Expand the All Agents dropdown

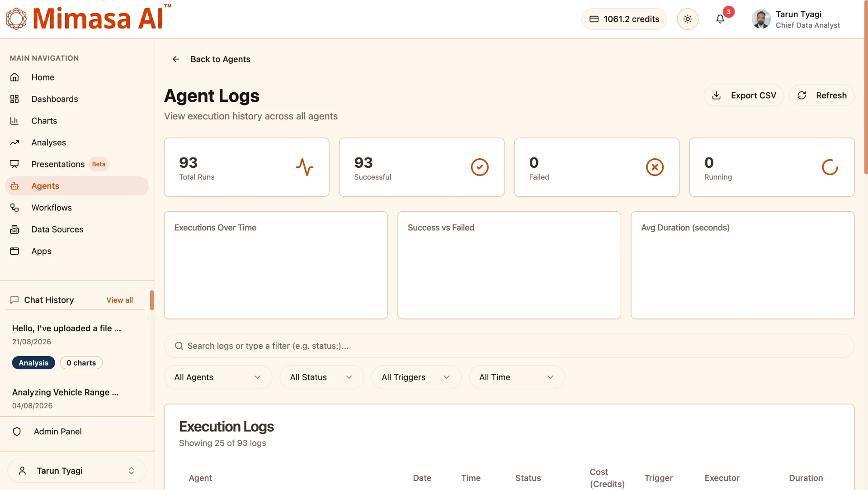218,377
